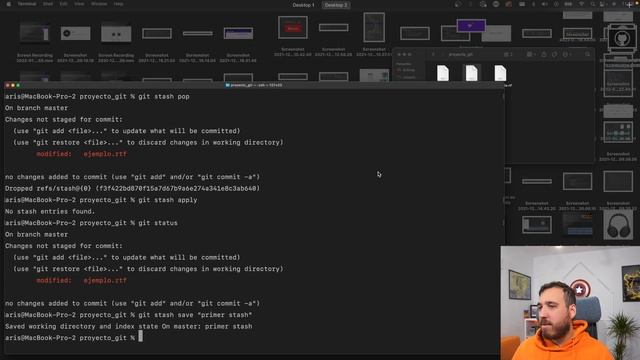Select the GitHub logo icon on desktop
640x360 pixels.
622,39
